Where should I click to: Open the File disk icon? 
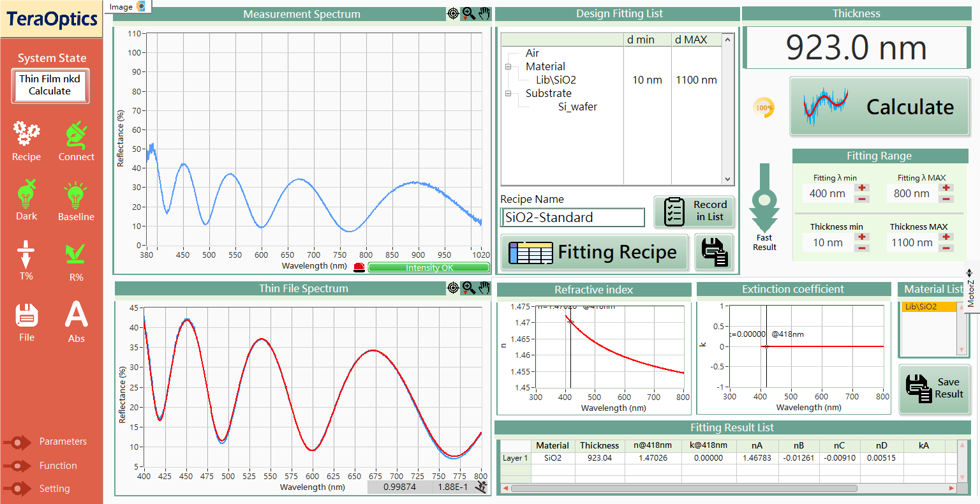point(26,315)
